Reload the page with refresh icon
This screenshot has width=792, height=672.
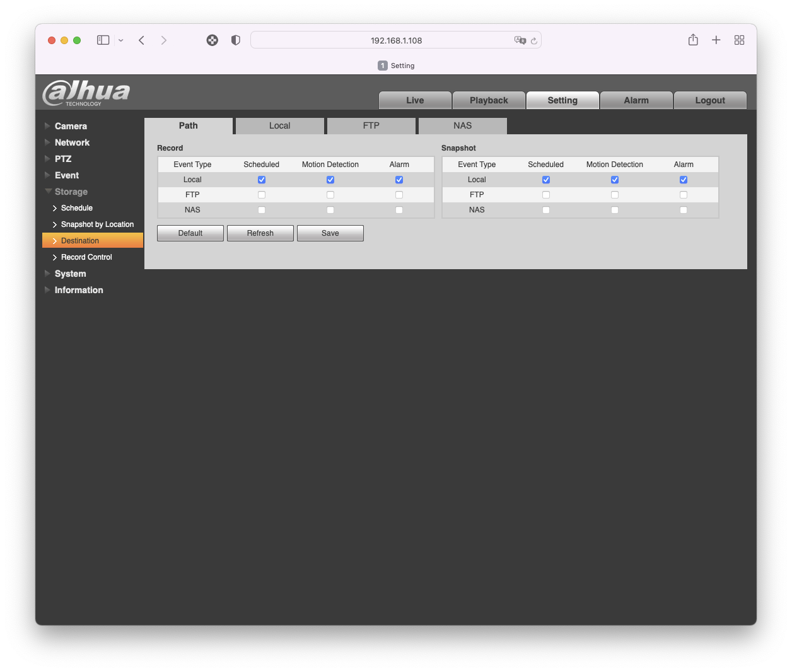click(x=534, y=41)
